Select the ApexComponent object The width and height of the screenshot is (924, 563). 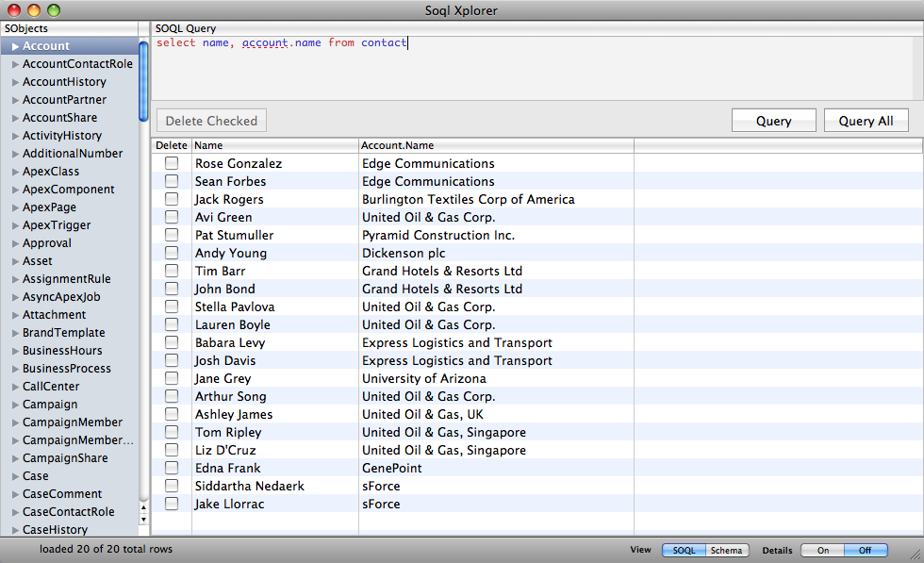click(x=68, y=190)
